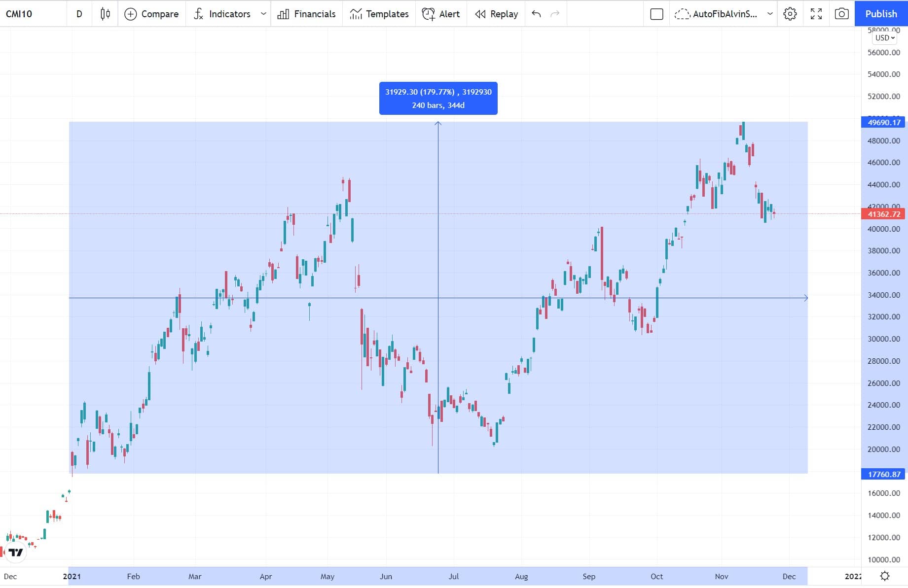Create an Alert
This screenshot has height=588, width=908.
[441, 14]
